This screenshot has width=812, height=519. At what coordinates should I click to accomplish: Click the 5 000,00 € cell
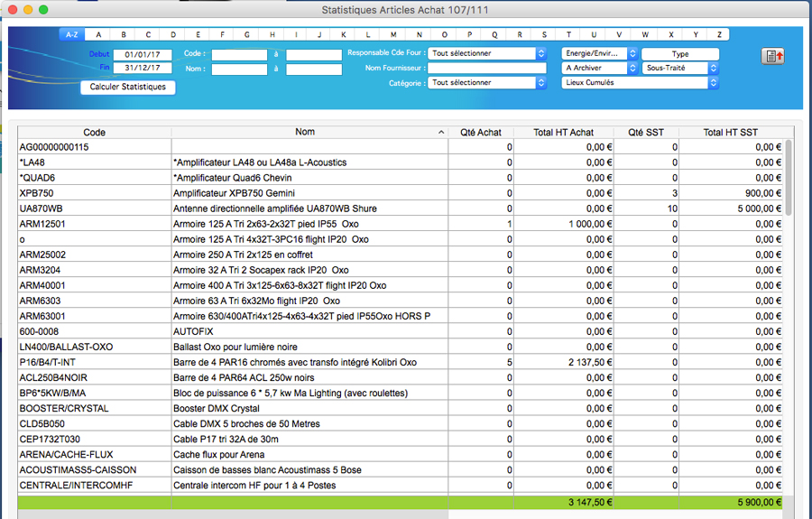coord(730,209)
